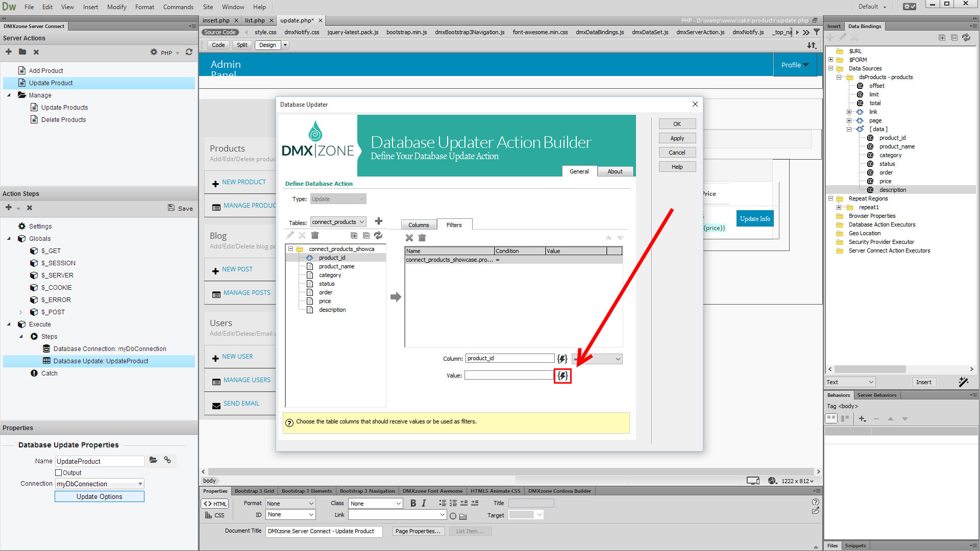Click Page Properties button
The height and width of the screenshot is (551, 980).
(418, 531)
